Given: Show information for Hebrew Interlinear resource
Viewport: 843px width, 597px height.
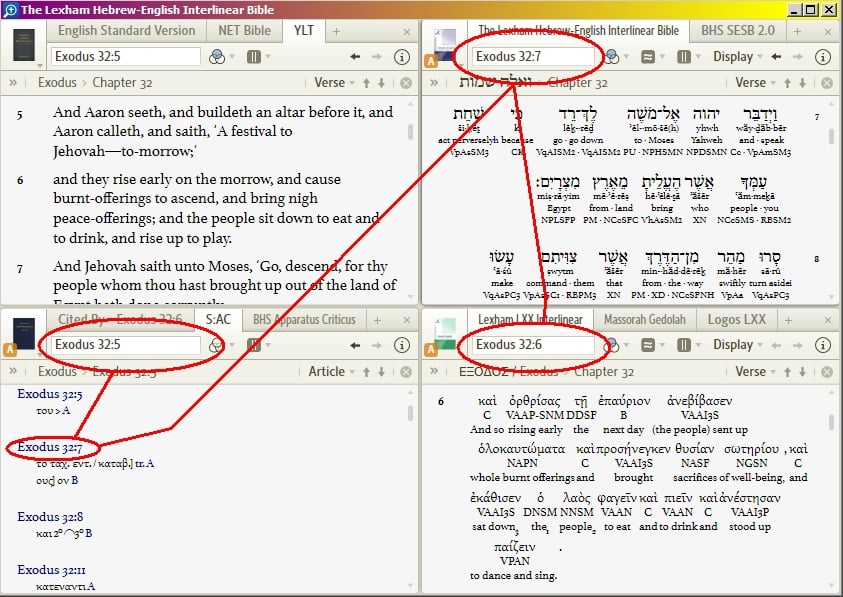Looking at the screenshot, I should point(823,56).
